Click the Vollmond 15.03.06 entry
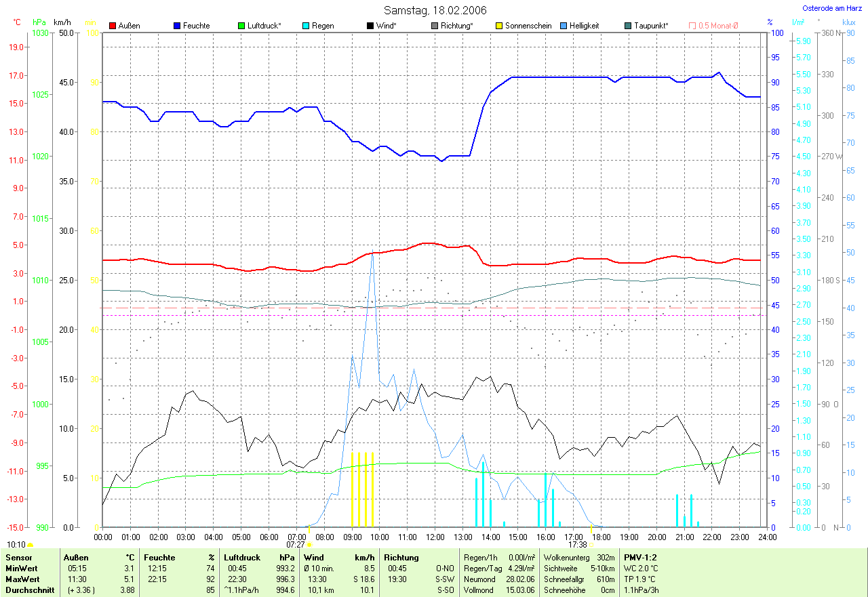868x597 pixels. click(x=497, y=590)
